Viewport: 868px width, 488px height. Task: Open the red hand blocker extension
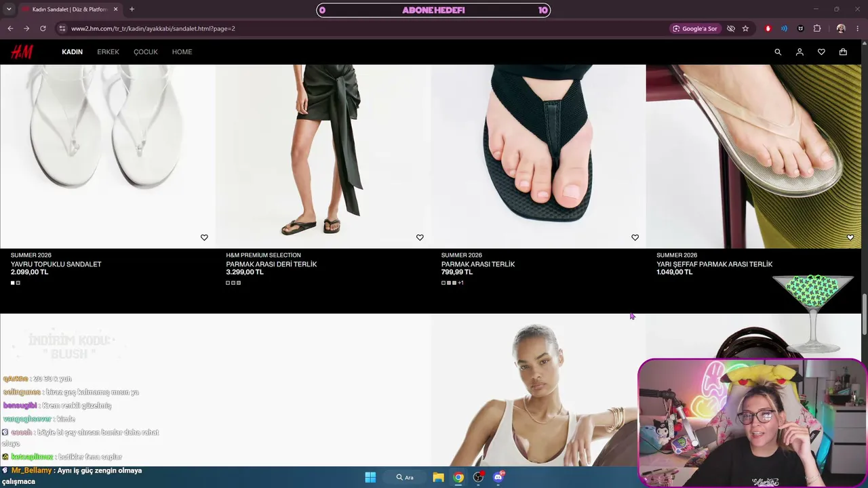768,28
